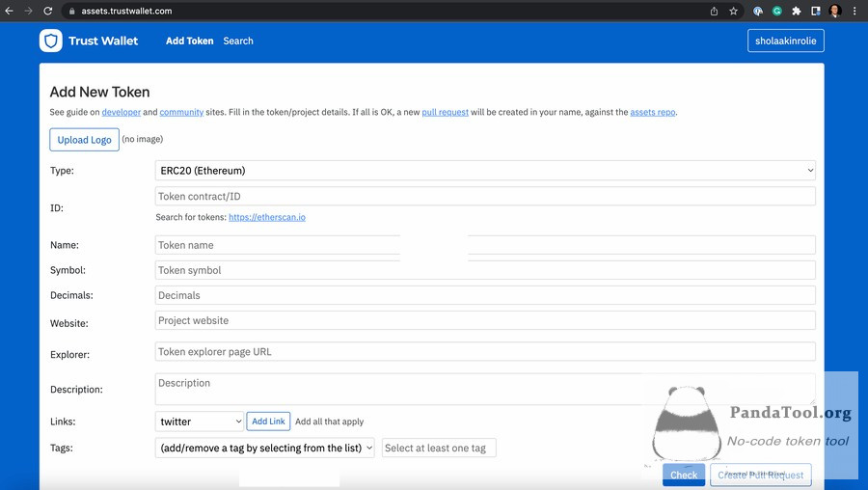The width and height of the screenshot is (868, 490).
Task: Click the Add Link button
Action: coord(268,422)
